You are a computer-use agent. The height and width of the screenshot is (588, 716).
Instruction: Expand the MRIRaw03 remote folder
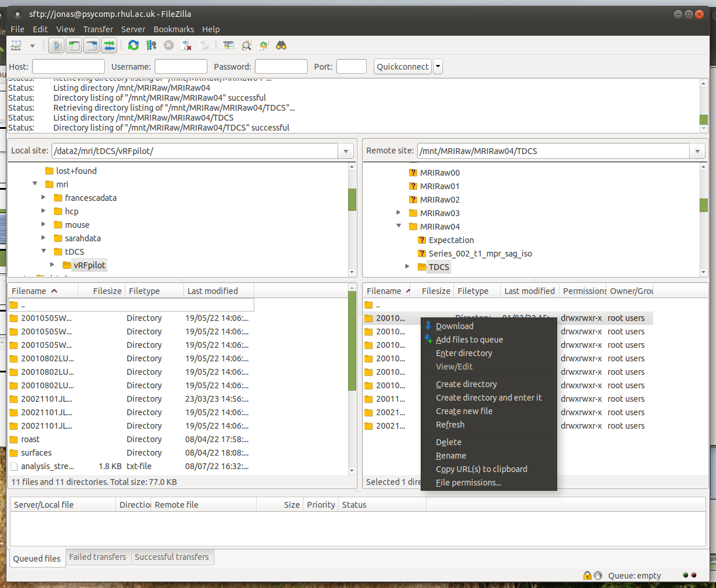399,213
